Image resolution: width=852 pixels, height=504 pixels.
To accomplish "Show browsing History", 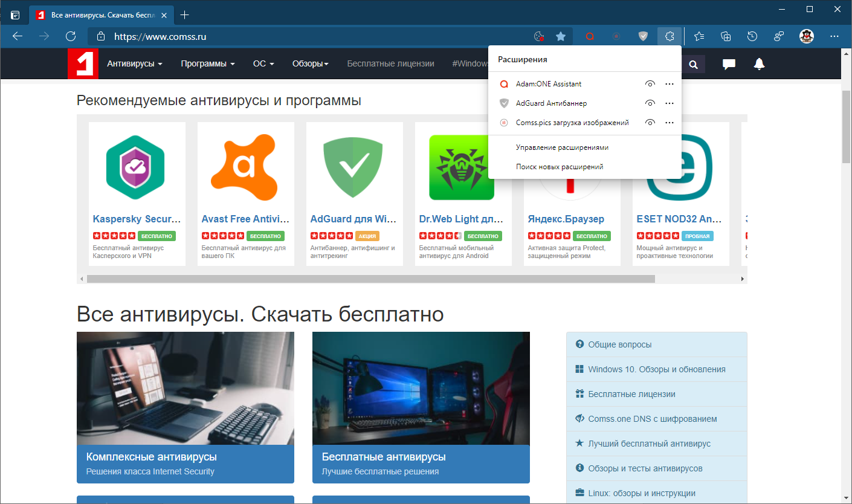I will point(752,36).
